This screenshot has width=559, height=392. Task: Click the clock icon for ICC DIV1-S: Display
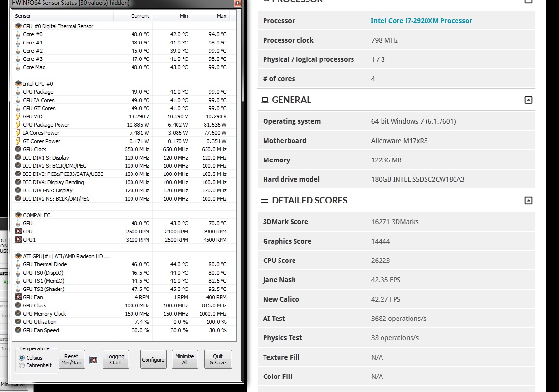[18, 157]
